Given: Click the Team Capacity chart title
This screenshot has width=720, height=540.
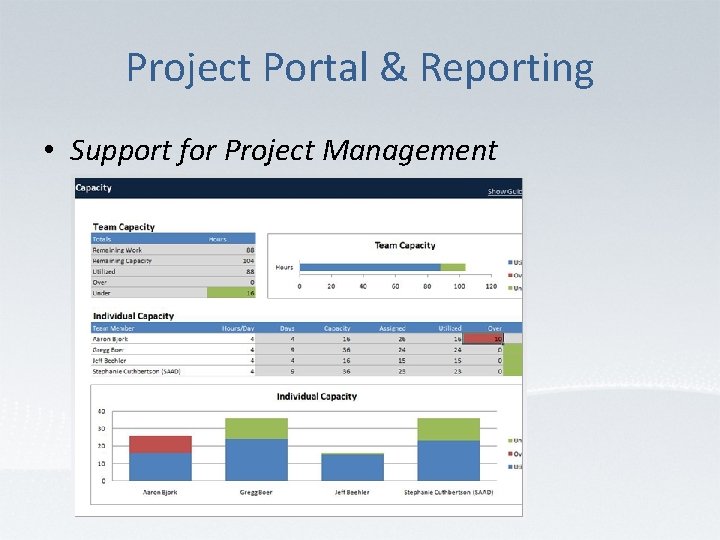Looking at the screenshot, I should click(x=405, y=245).
